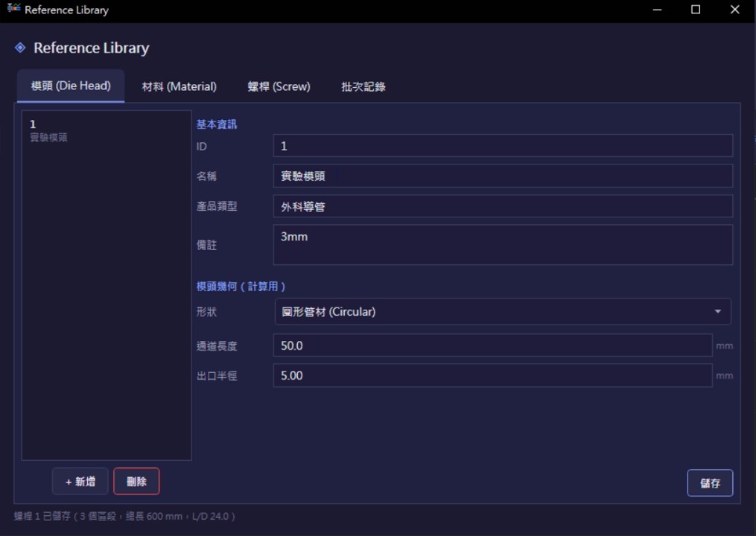756x536 pixels.
Task: Select the 模頭 (Die Head) tab
Action: (71, 86)
